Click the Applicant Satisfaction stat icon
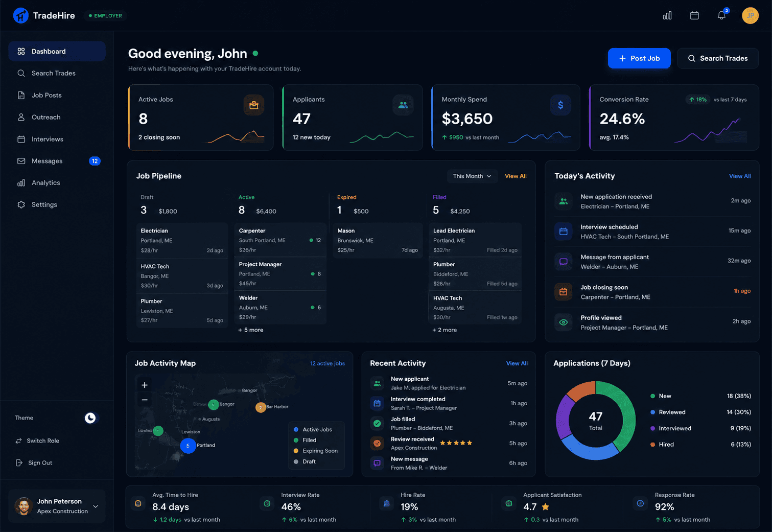Screen dimensions: 772x532 pyautogui.click(x=509, y=503)
